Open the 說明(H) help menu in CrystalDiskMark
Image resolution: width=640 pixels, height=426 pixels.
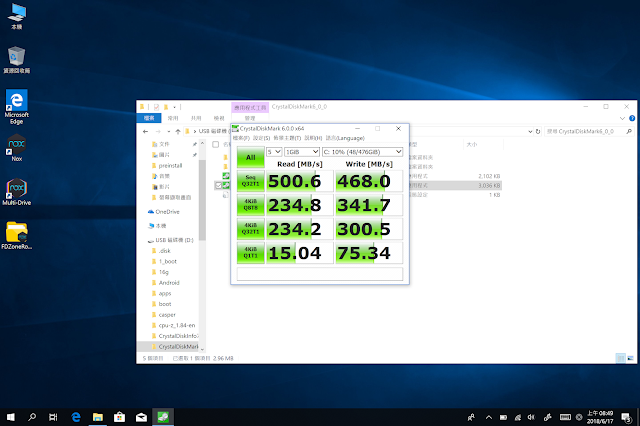(x=313, y=138)
